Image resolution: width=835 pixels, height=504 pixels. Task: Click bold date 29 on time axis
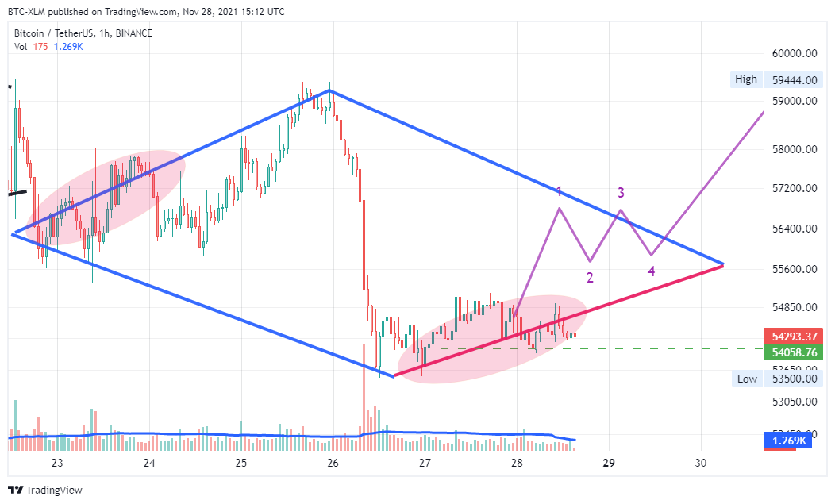click(609, 463)
